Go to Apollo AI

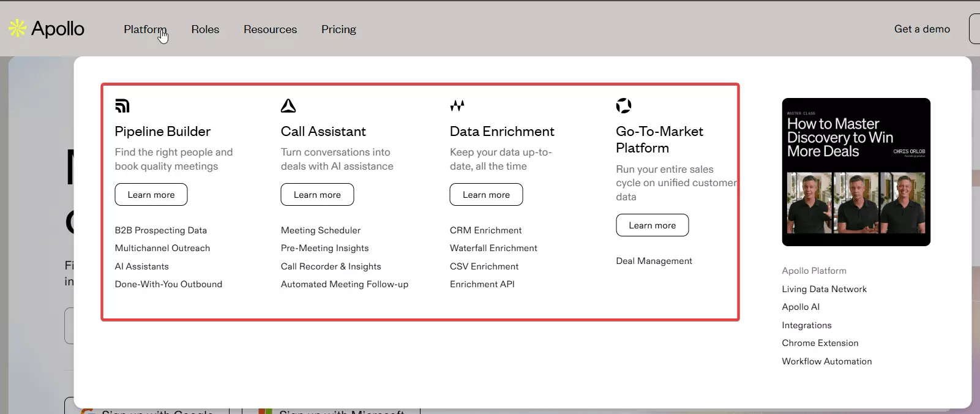pos(801,307)
